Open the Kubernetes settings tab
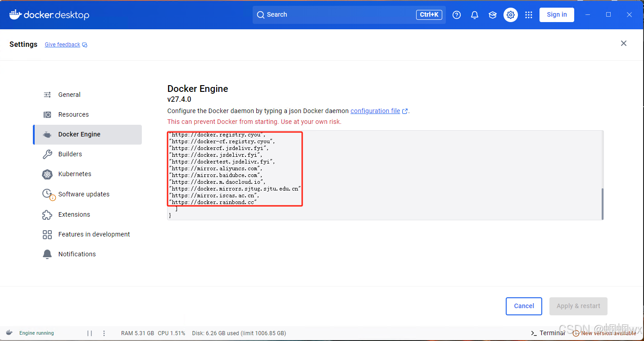 tap(87, 174)
